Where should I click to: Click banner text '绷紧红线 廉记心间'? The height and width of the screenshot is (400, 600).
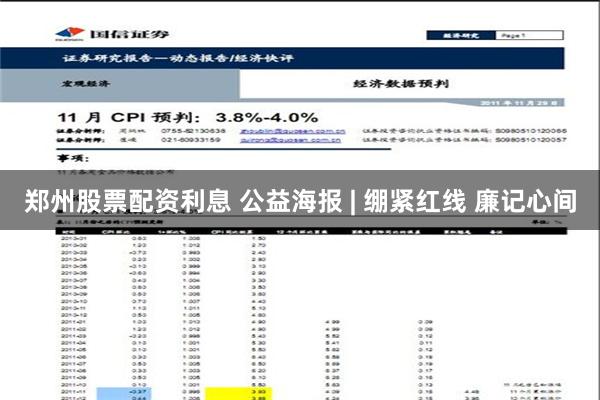470,201
